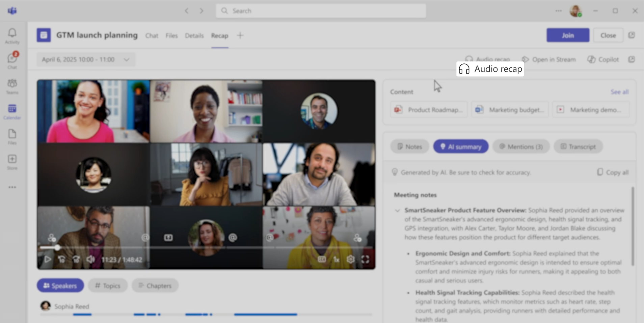Image resolution: width=644 pixels, height=323 pixels.
Task: Open Files in the left sidebar
Action: tap(12, 137)
